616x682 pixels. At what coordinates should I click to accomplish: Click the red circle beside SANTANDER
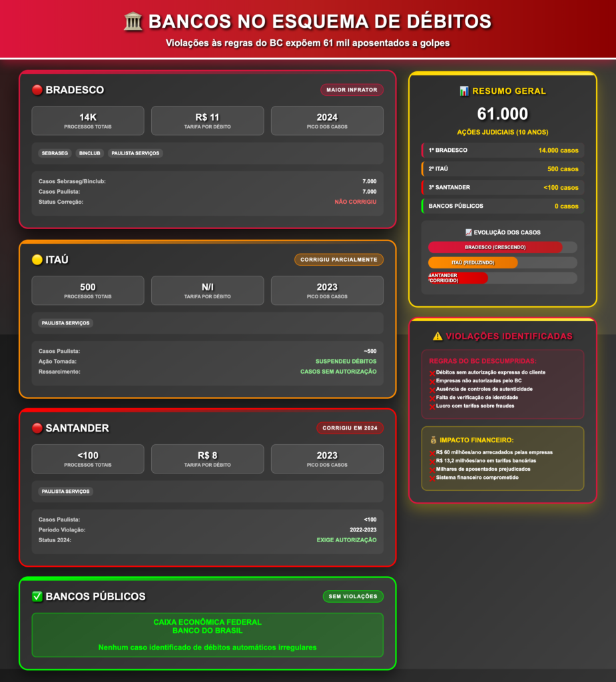(37, 428)
